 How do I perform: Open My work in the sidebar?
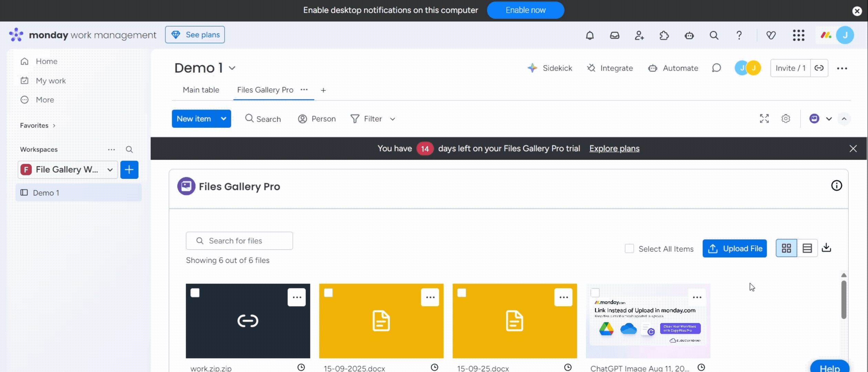51,81
